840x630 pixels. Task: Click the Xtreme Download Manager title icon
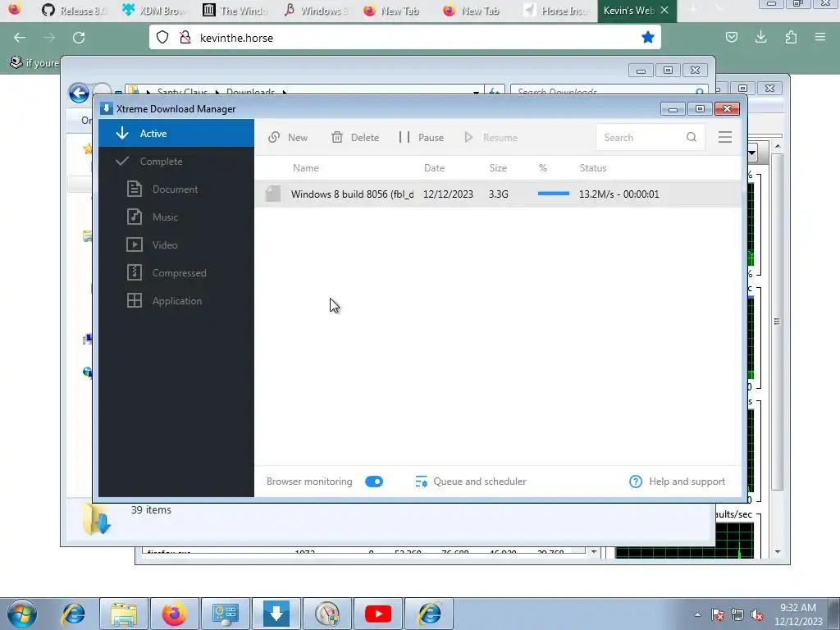tap(106, 109)
